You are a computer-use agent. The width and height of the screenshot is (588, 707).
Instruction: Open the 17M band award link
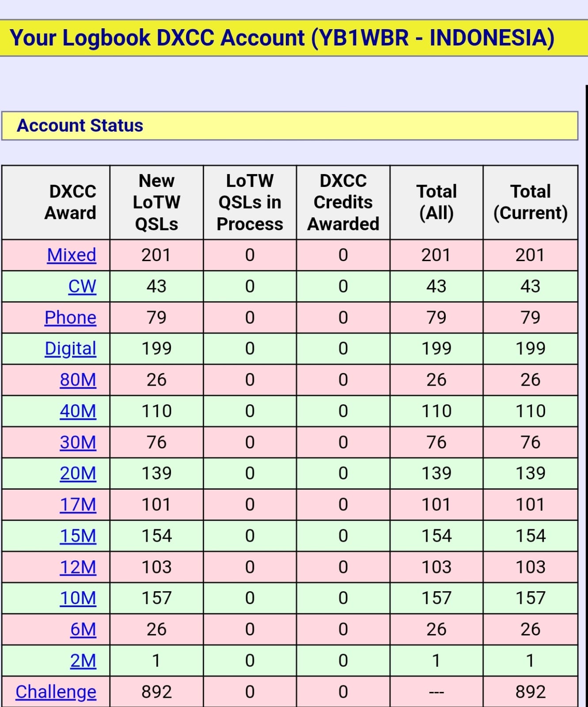point(78,505)
